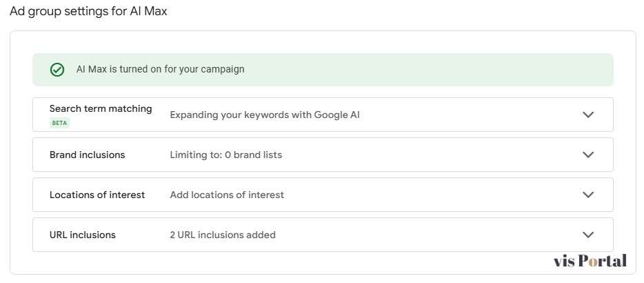Click 'Limiting to: 0 brand lists' text

[225, 155]
